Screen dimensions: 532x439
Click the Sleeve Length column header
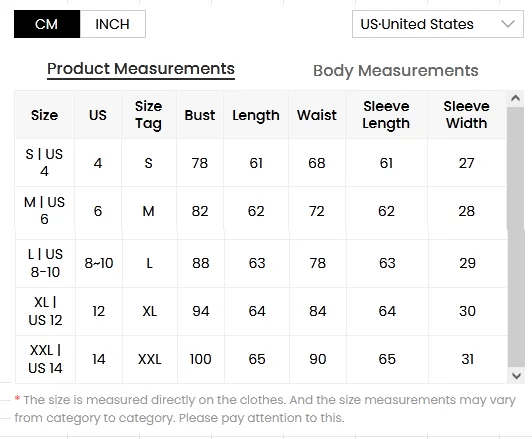click(x=386, y=115)
